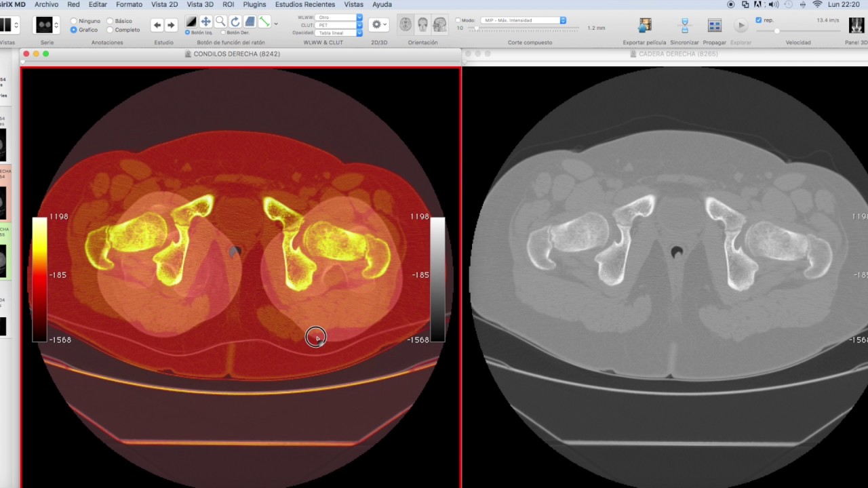The height and width of the screenshot is (488, 868).
Task: Open the Formato menu
Action: (129, 5)
